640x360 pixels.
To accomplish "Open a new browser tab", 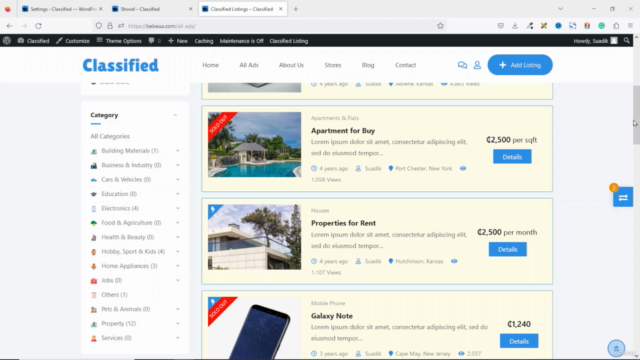I will (x=296, y=9).
